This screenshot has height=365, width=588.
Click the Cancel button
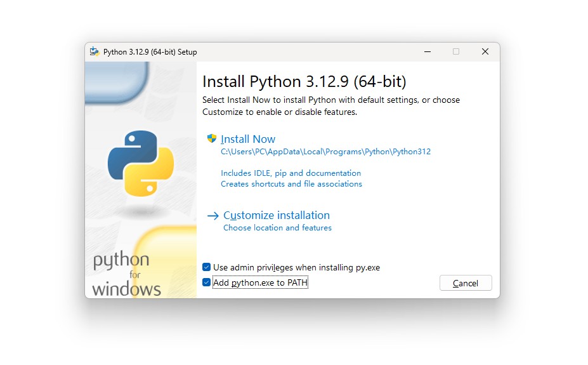tap(466, 283)
